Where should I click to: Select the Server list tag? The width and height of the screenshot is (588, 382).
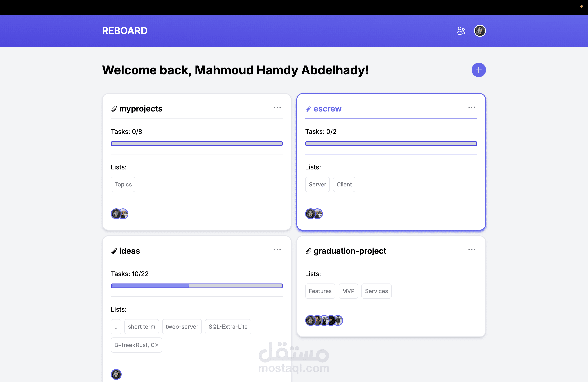point(317,184)
